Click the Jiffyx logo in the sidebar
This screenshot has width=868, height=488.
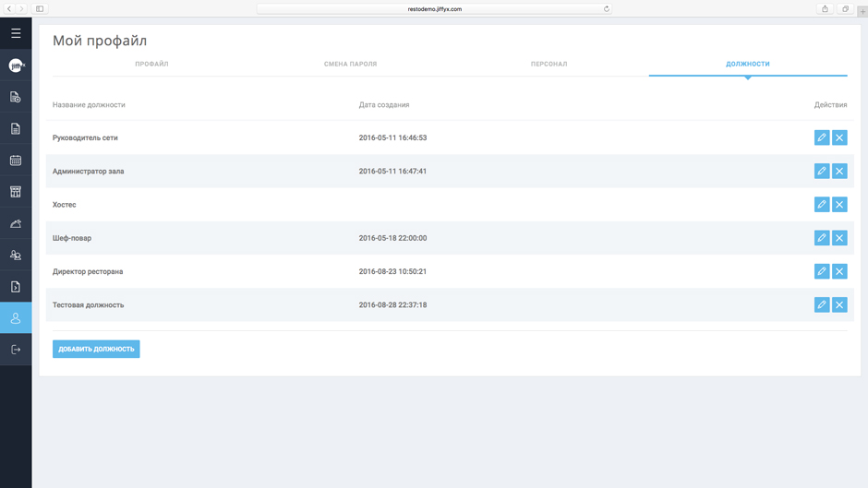coord(16,65)
